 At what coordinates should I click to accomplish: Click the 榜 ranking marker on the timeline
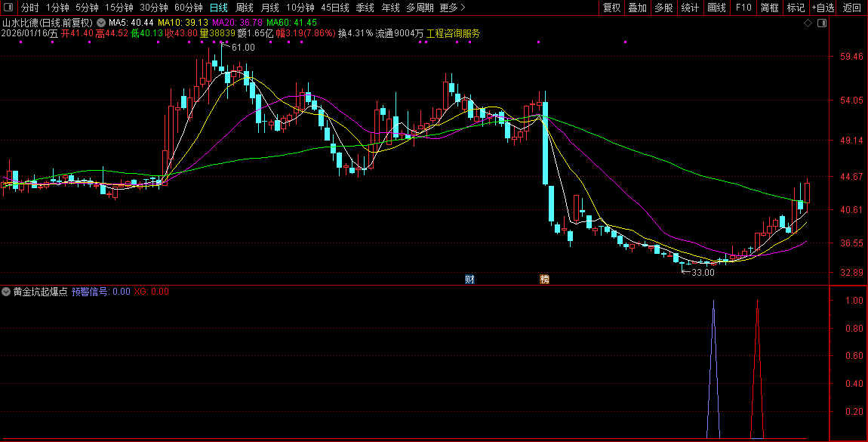544,279
